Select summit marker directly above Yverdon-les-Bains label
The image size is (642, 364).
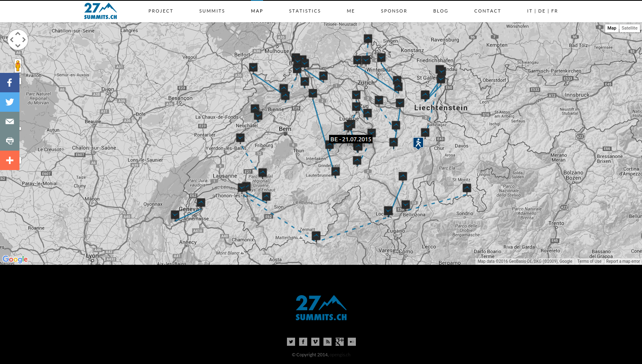click(240, 138)
